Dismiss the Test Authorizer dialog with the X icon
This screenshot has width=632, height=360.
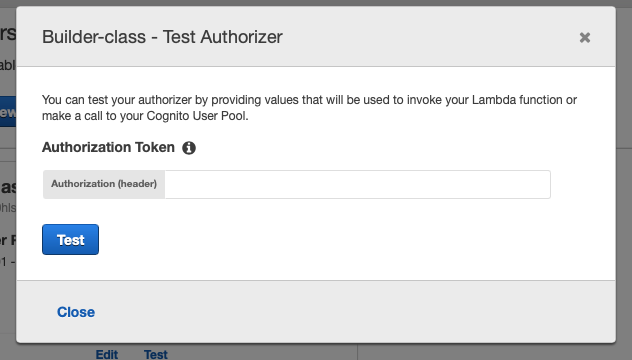click(x=584, y=37)
